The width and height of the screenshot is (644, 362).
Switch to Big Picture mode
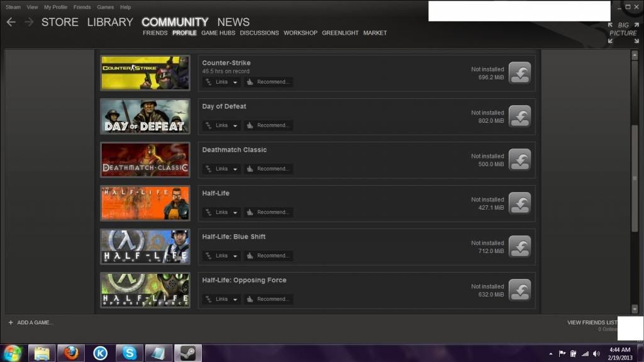pos(623,33)
